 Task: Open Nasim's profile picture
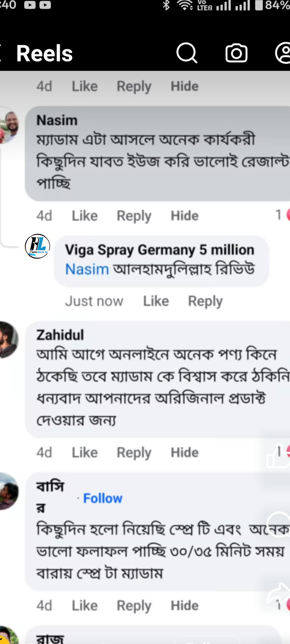point(9,125)
